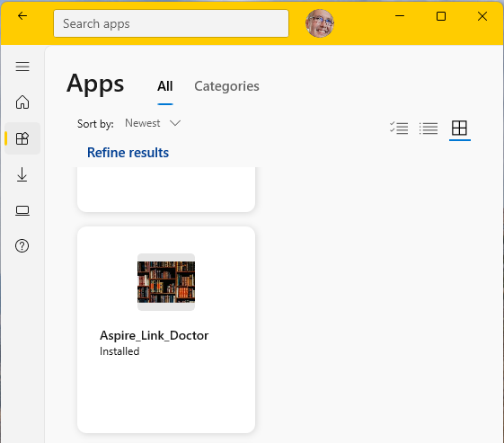Switch to multi-select list view
The width and height of the screenshot is (504, 443).
click(399, 128)
